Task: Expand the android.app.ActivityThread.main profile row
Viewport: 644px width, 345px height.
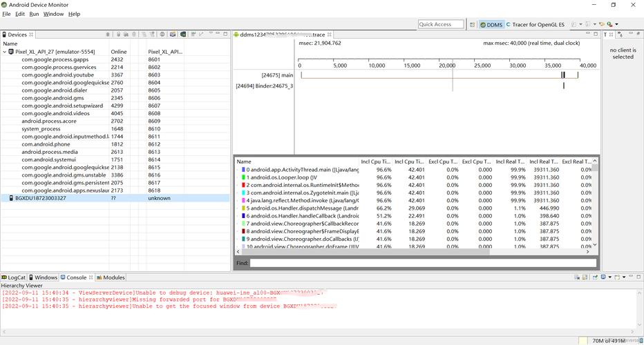Action: click(x=238, y=170)
